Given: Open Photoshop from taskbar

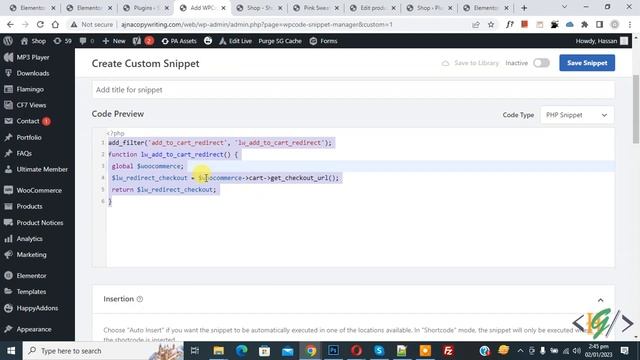Looking at the screenshot, I should point(333,351).
